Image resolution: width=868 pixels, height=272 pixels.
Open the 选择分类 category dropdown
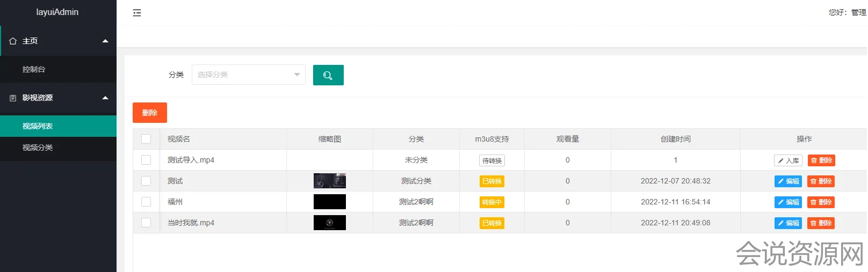tap(248, 75)
